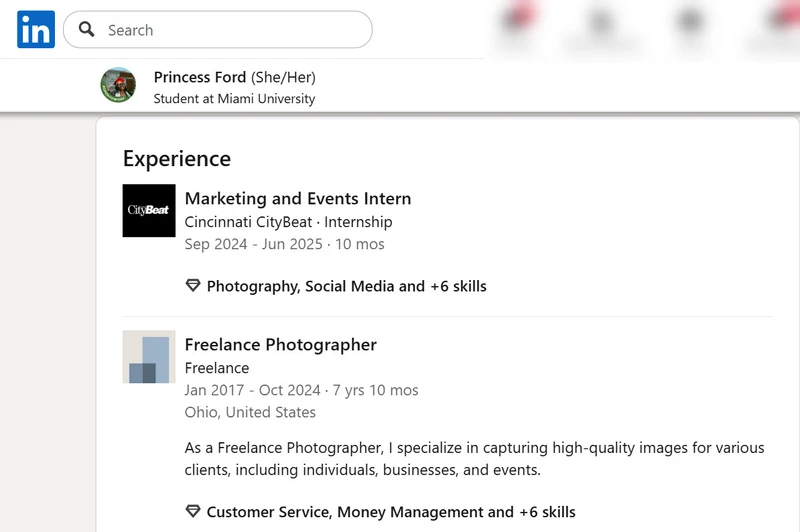Click the diamond skills icon under CityBeat

click(x=193, y=285)
